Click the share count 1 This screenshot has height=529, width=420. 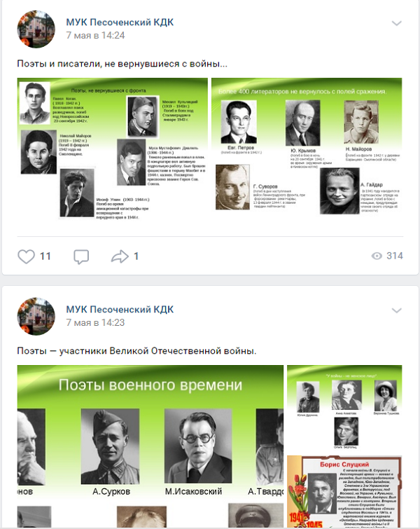pyautogui.click(x=136, y=256)
